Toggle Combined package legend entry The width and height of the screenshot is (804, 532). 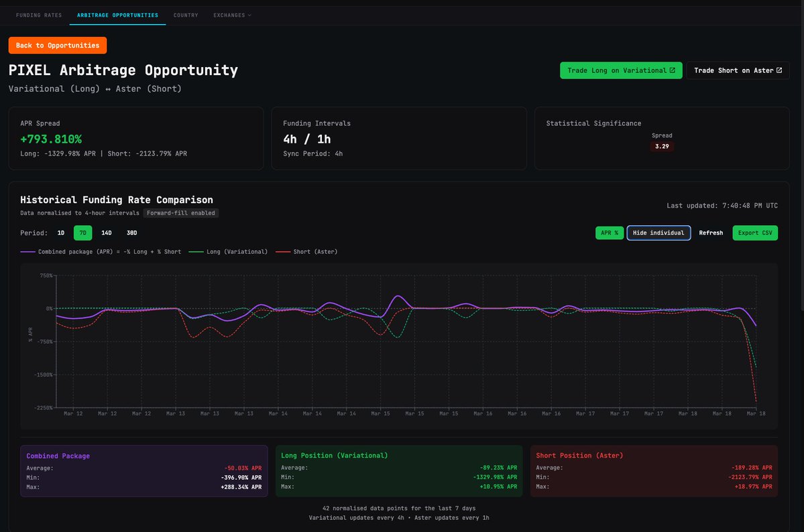pyautogui.click(x=101, y=252)
